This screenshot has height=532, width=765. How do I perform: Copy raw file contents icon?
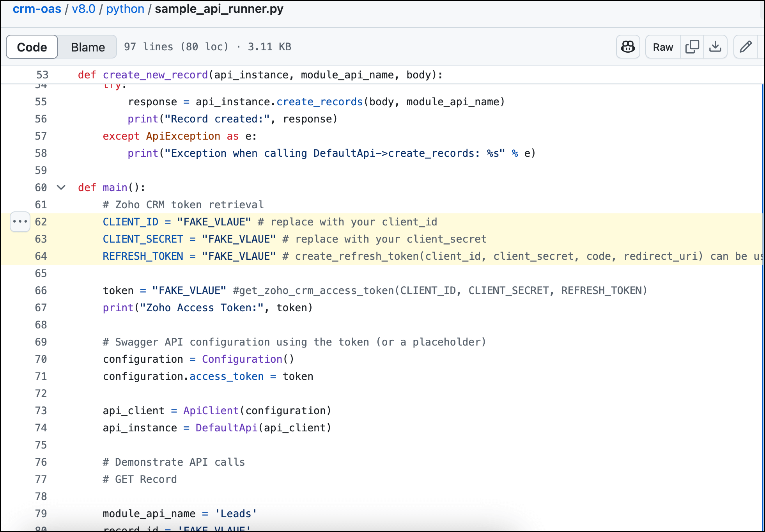692,47
